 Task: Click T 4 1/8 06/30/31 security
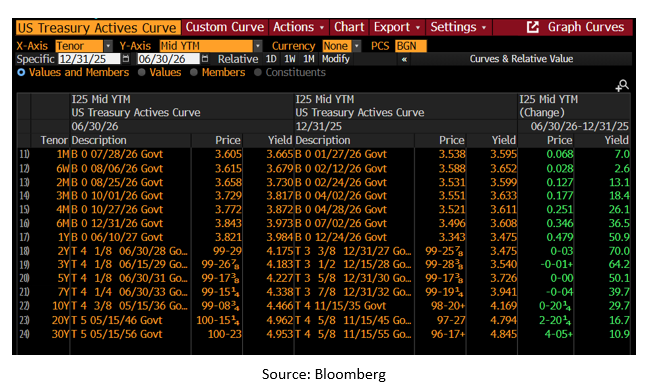(130, 278)
